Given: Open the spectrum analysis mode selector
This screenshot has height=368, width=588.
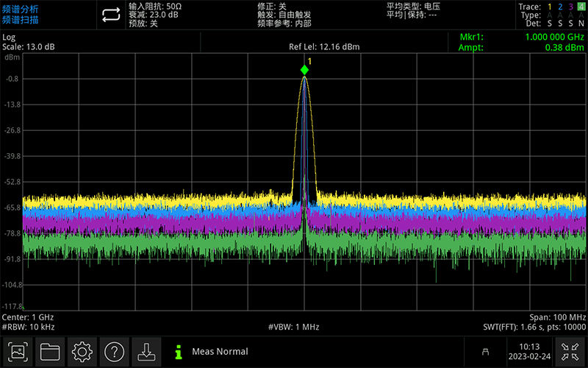Looking at the screenshot, I should 20,15.
